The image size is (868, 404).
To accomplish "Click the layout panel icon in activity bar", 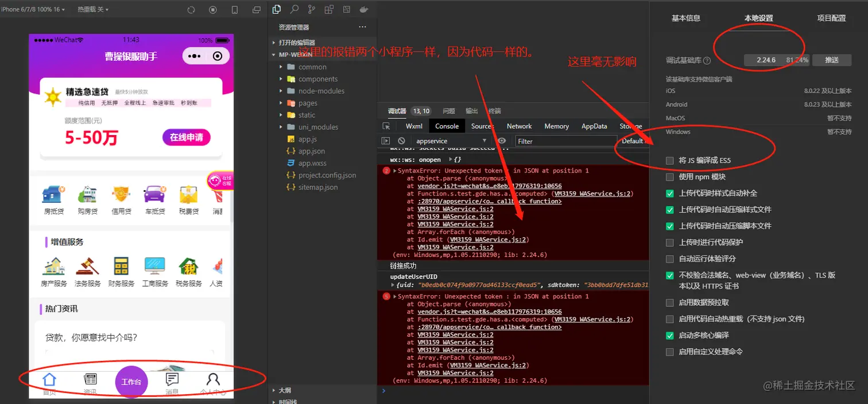I will coord(346,9).
